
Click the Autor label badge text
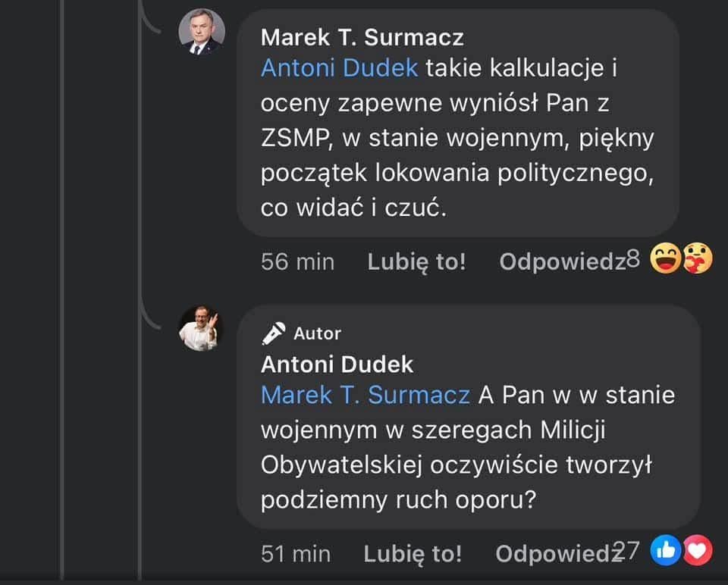point(318,333)
